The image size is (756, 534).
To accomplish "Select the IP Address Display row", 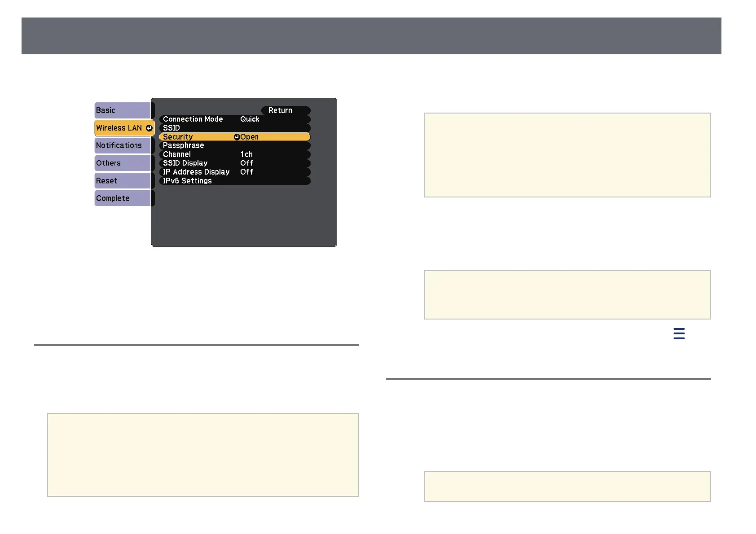I will pyautogui.click(x=235, y=172).
